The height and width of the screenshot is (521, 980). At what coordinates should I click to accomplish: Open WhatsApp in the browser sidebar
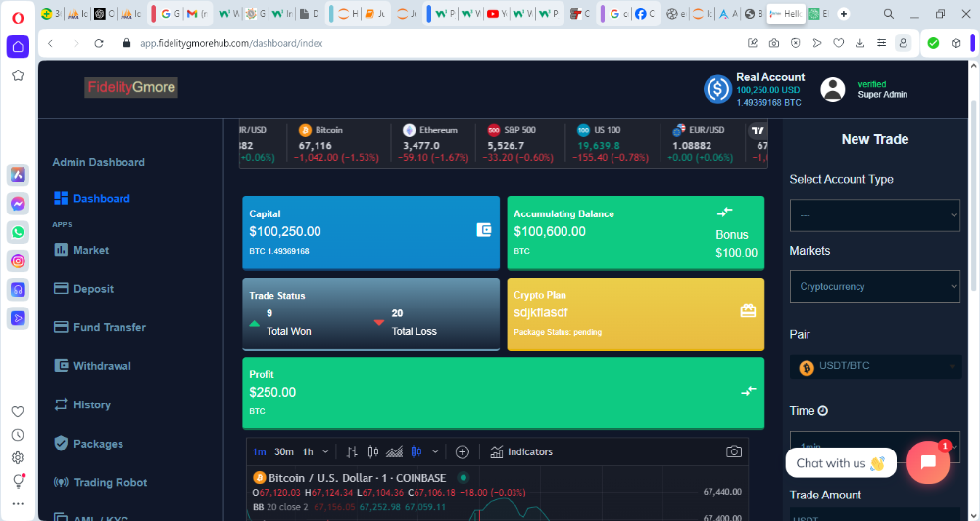point(18,232)
